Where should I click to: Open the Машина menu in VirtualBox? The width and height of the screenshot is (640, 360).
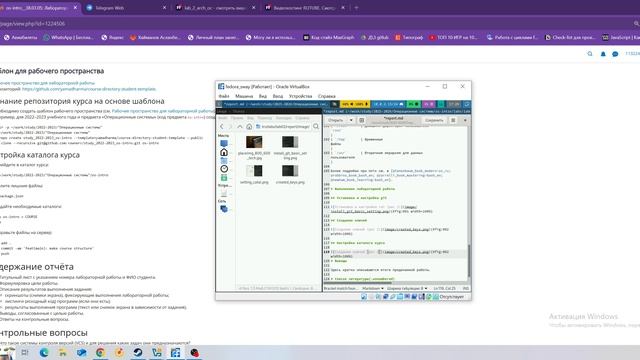(x=244, y=96)
